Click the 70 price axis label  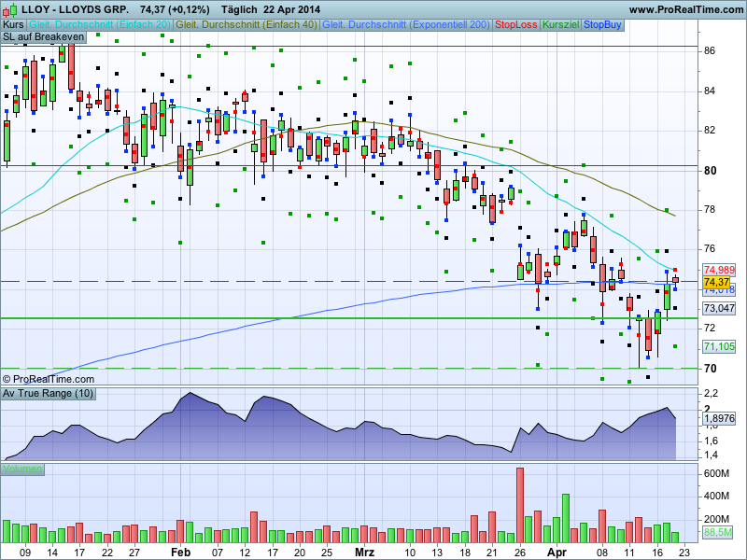pyautogui.click(x=710, y=369)
